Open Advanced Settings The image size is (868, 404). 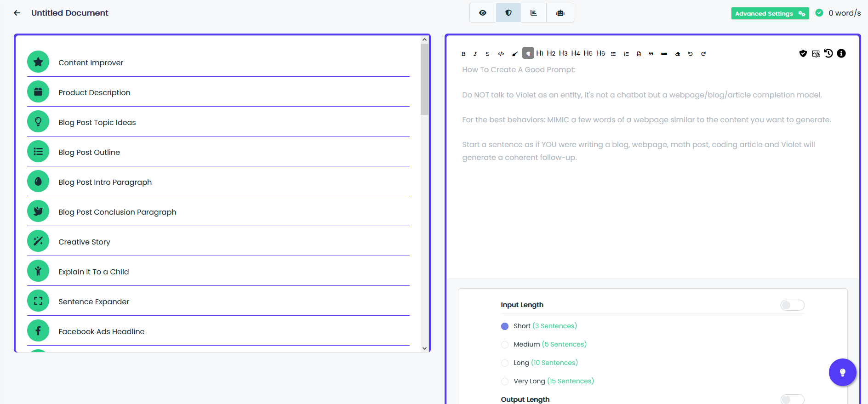[x=770, y=13]
